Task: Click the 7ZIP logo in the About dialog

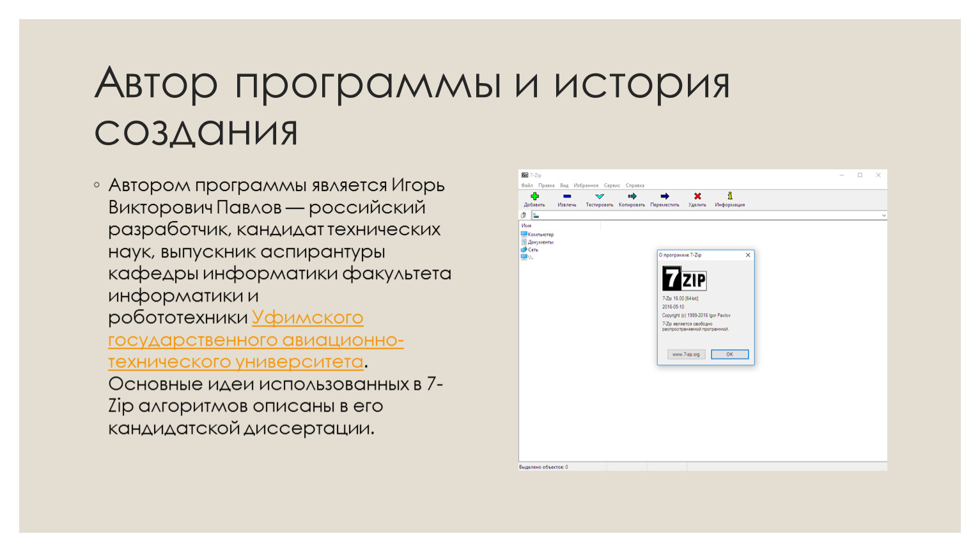Action: [684, 279]
